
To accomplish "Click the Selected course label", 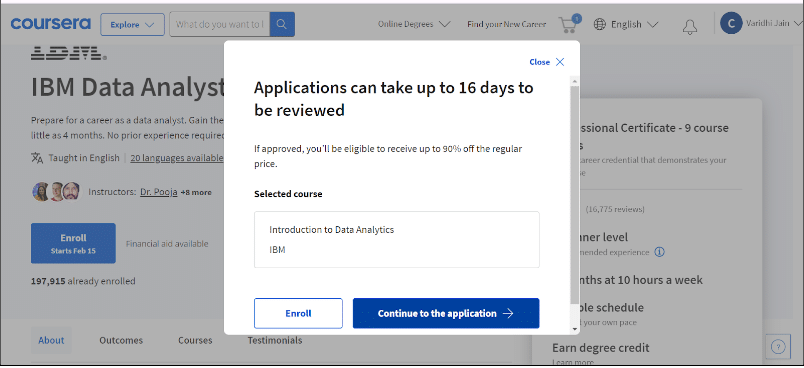I will point(288,194).
